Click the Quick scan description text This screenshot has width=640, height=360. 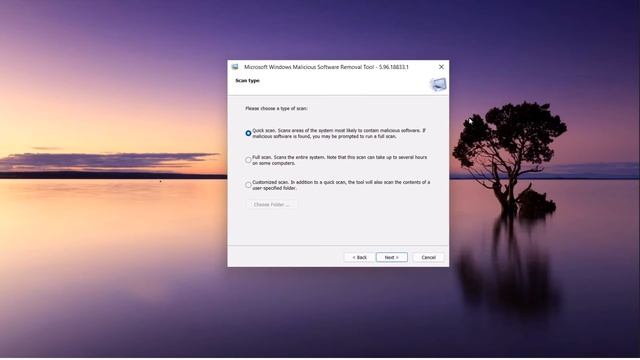click(x=339, y=133)
